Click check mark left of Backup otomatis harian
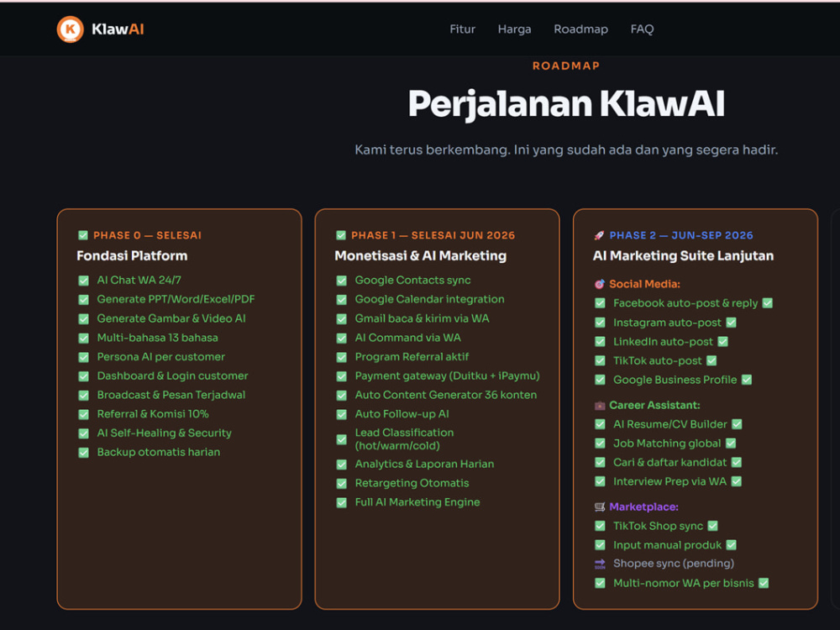840x630 pixels. click(x=83, y=453)
